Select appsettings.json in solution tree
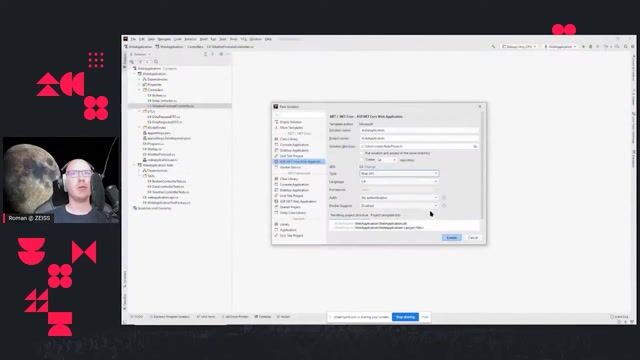640x360 pixels. [x=157, y=133]
